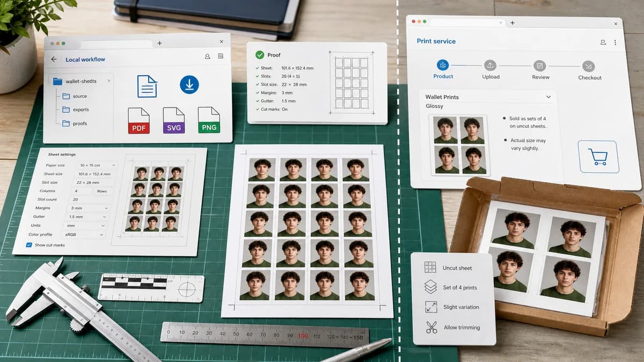Click the Set of 4 prints stack icon
Viewport: 644px width, 362px height.
430,287
